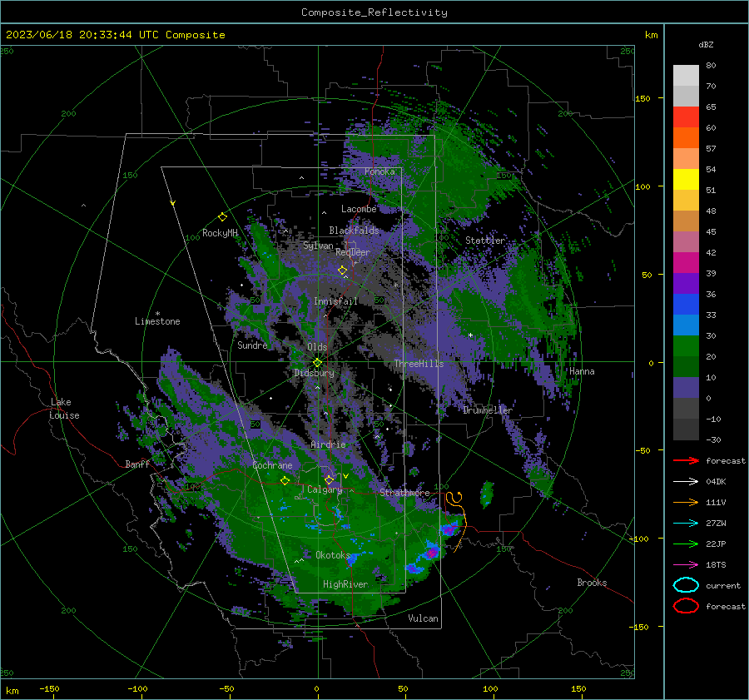Click the magenta storm cell core beside the orange track
749x700 pixels.
(449, 529)
